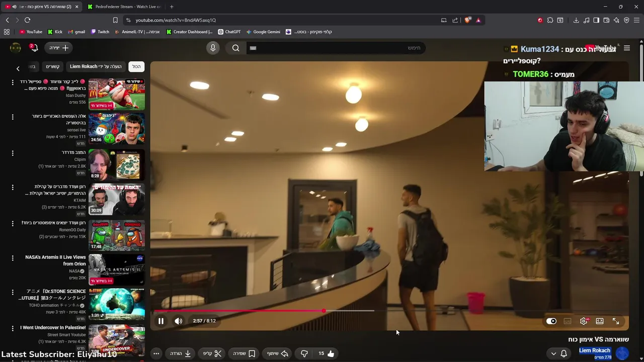
Task: Open options for NASA's Artemis II video
Action: coord(13,258)
